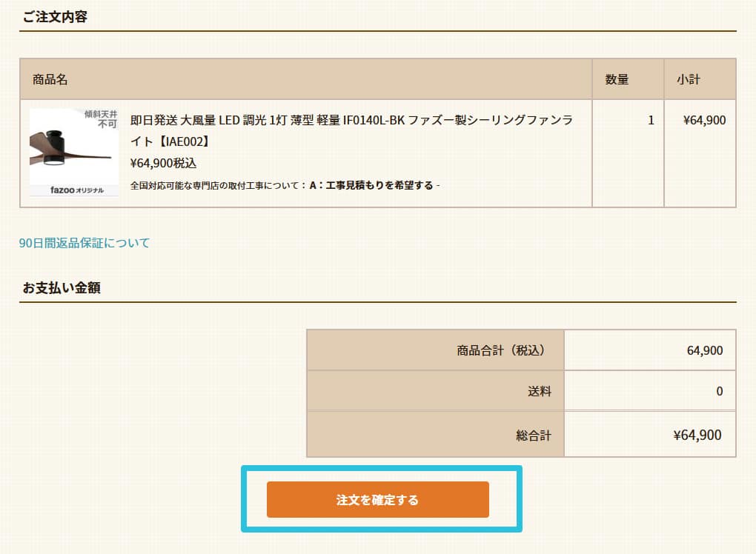This screenshot has height=554, width=756.
Task: Click the 注文を確定する order button
Action: [377, 500]
